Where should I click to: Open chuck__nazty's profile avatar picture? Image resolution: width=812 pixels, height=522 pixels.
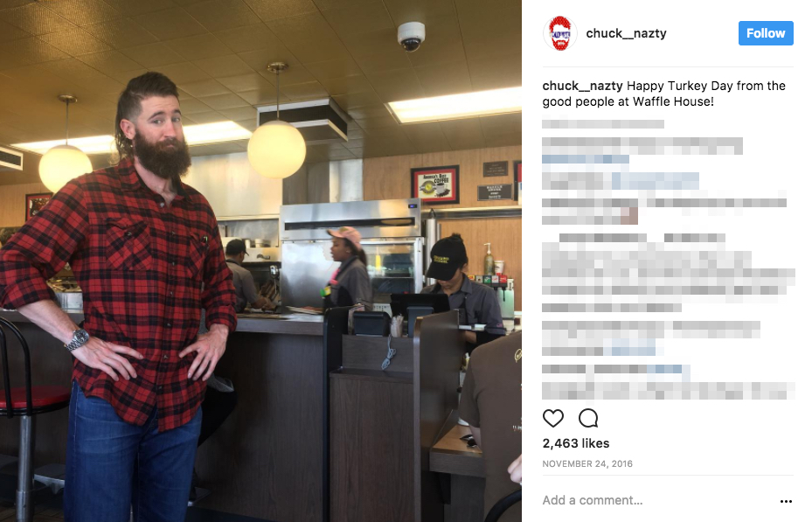pos(559,33)
